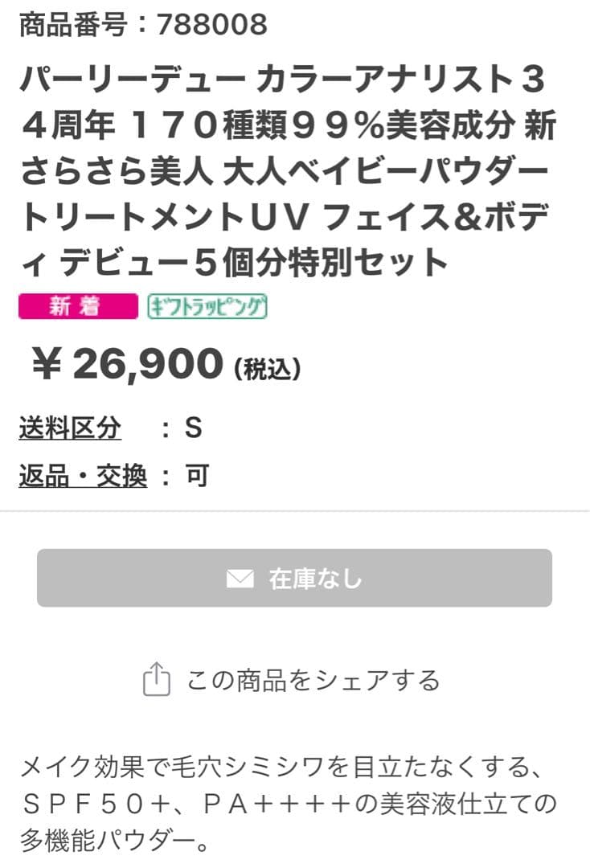Open the 送料区分 shipping category link

(x=68, y=429)
